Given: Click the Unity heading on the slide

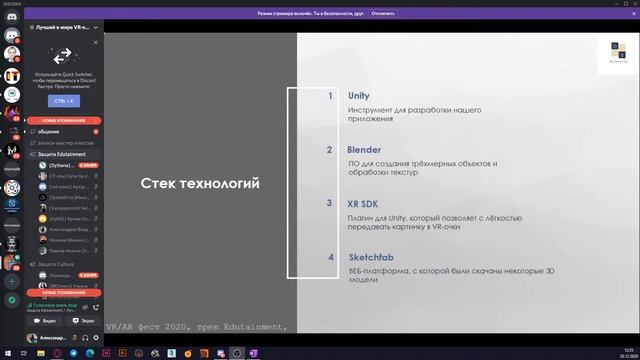Looking at the screenshot, I should (358, 96).
